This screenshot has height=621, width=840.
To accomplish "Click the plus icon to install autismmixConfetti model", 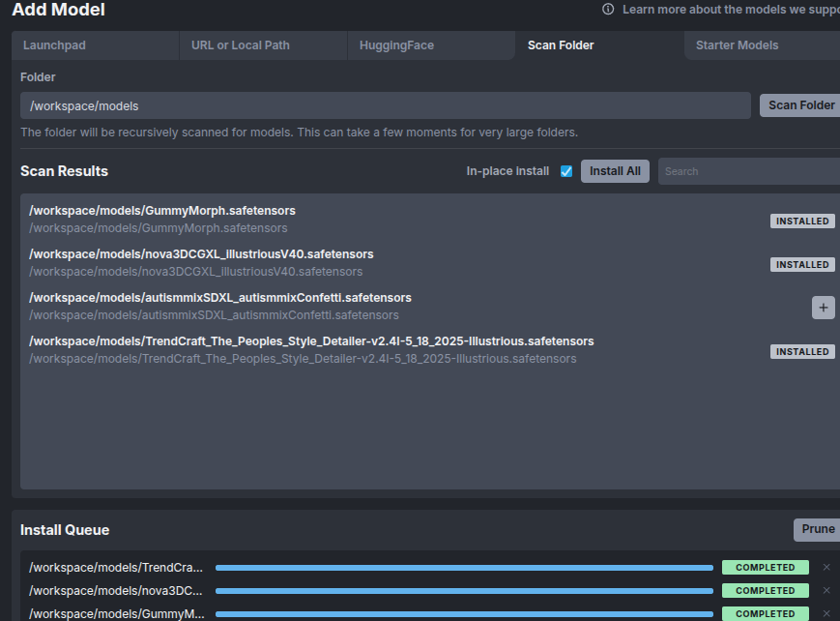I will tap(823, 308).
